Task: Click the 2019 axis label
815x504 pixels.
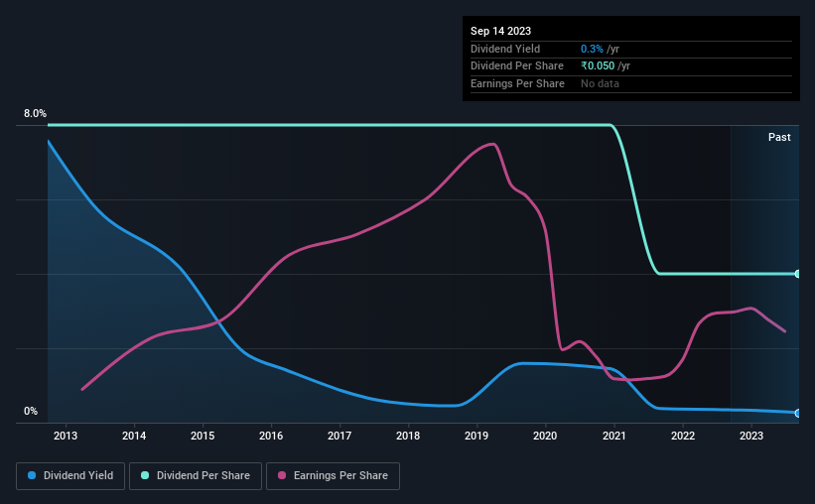Action: pyautogui.click(x=476, y=436)
